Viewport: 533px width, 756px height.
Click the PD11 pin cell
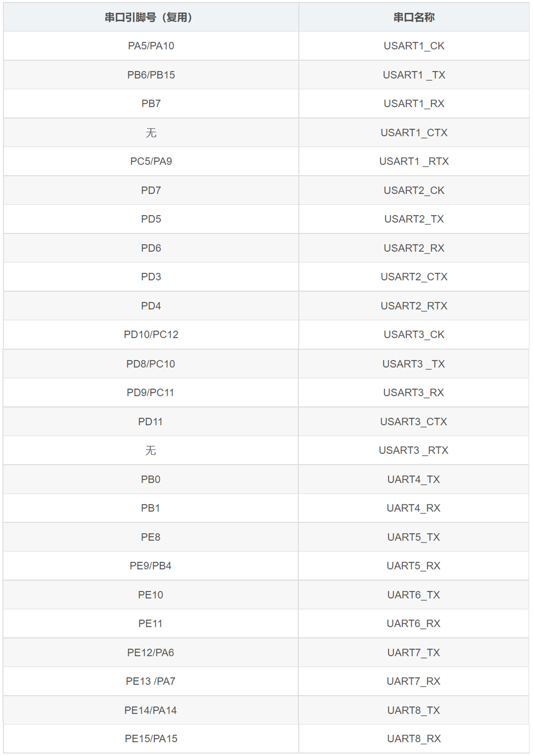click(x=150, y=422)
